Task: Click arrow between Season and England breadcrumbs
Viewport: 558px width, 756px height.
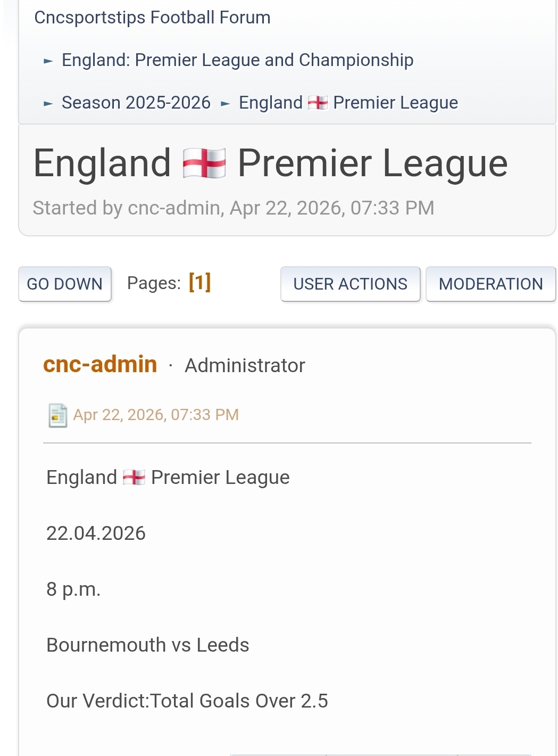Action: (225, 104)
